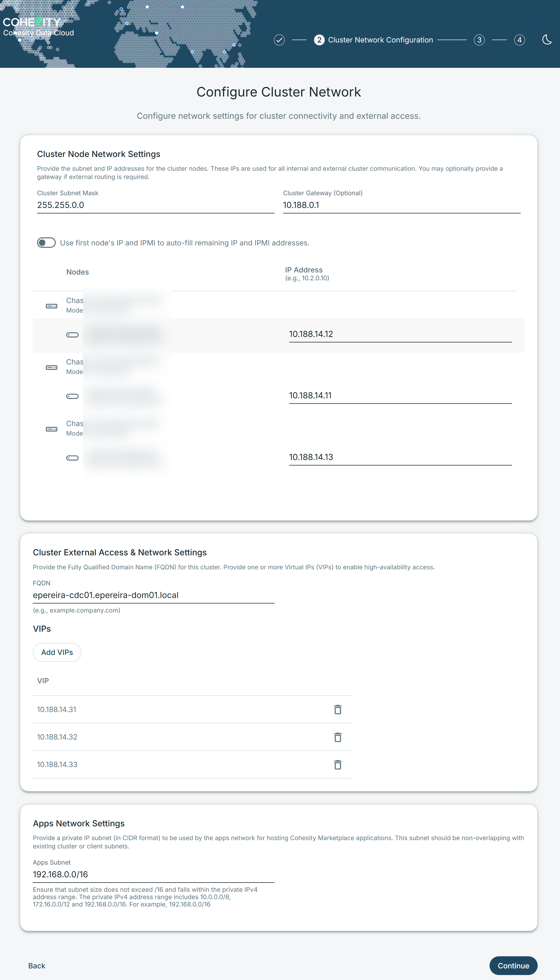Edit the Cluster Subnet Mask field

[x=155, y=205]
